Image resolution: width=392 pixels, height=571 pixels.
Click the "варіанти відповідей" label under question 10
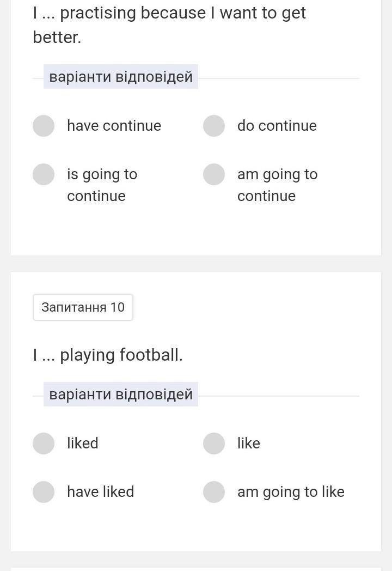(121, 394)
